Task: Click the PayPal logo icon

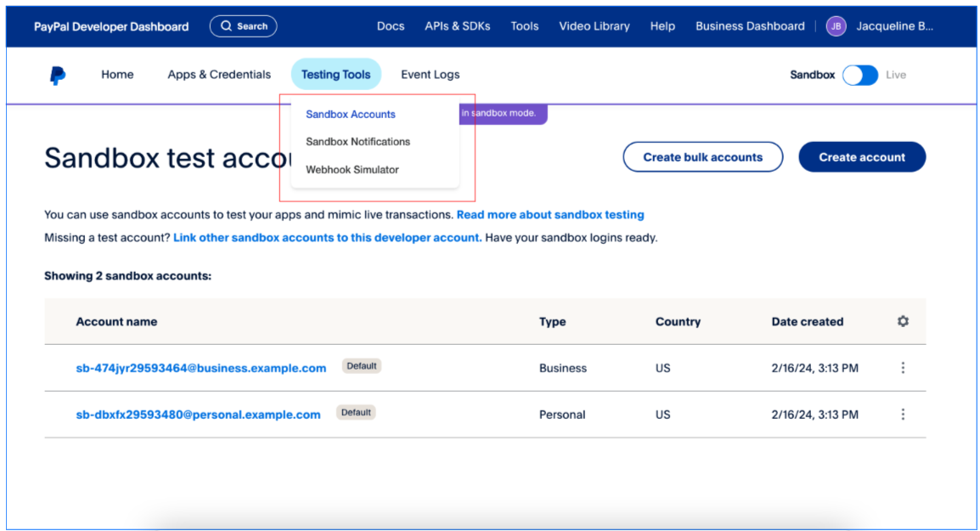Action: click(x=57, y=75)
